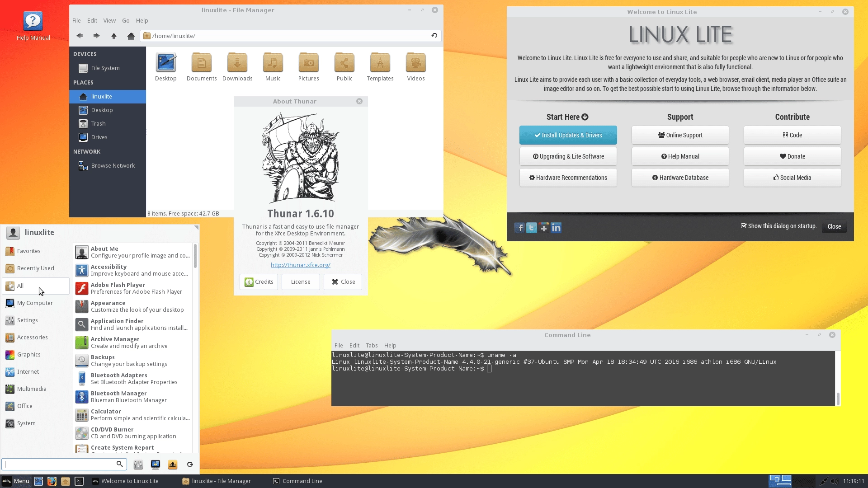
Task: Open the Public folder icon
Action: click(344, 67)
